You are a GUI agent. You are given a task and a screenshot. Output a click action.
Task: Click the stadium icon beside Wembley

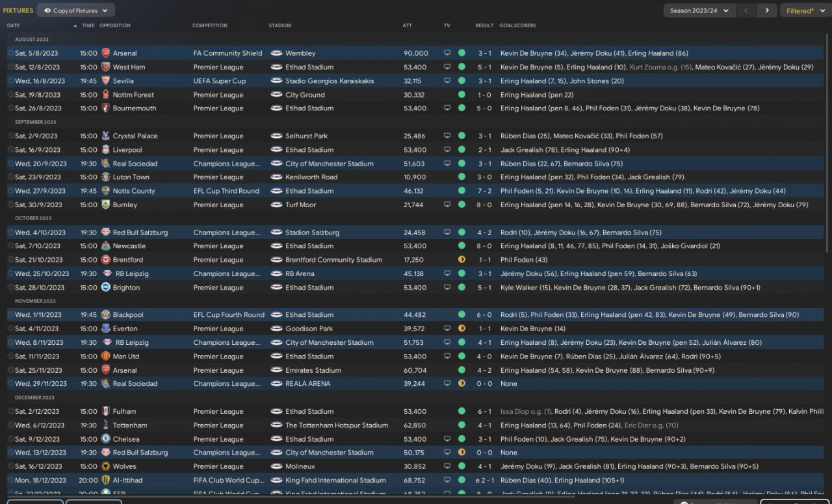coord(276,53)
